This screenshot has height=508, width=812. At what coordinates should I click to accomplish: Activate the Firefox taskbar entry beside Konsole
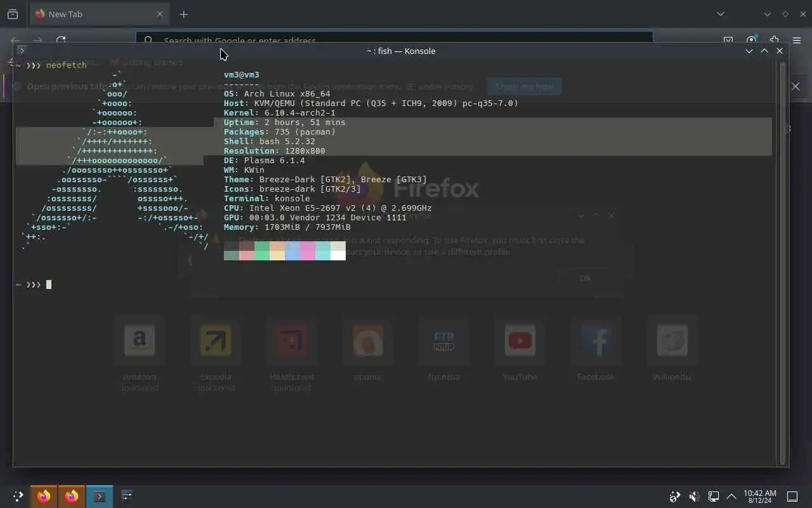72,496
